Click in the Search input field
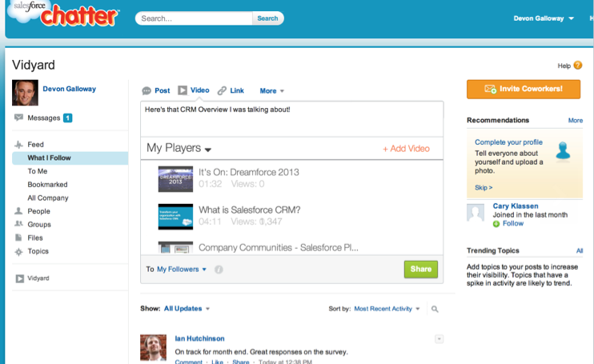The height and width of the screenshot is (364, 594). click(194, 18)
